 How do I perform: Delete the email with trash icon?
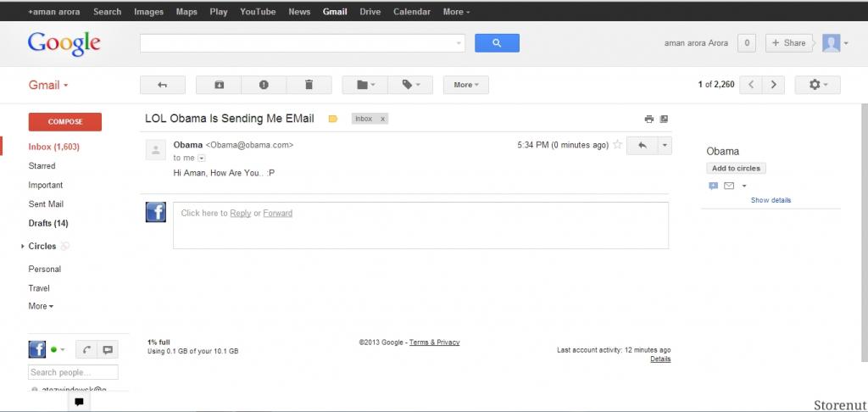(309, 85)
